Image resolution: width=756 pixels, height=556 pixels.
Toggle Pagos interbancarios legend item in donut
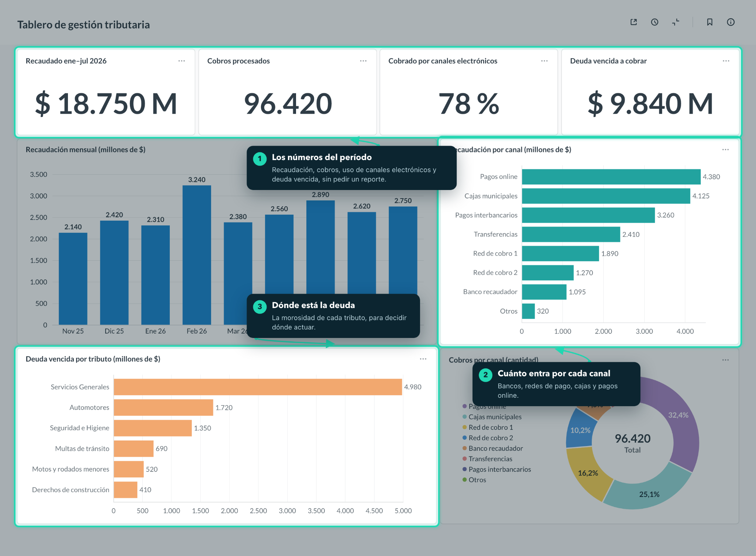[x=496, y=469]
